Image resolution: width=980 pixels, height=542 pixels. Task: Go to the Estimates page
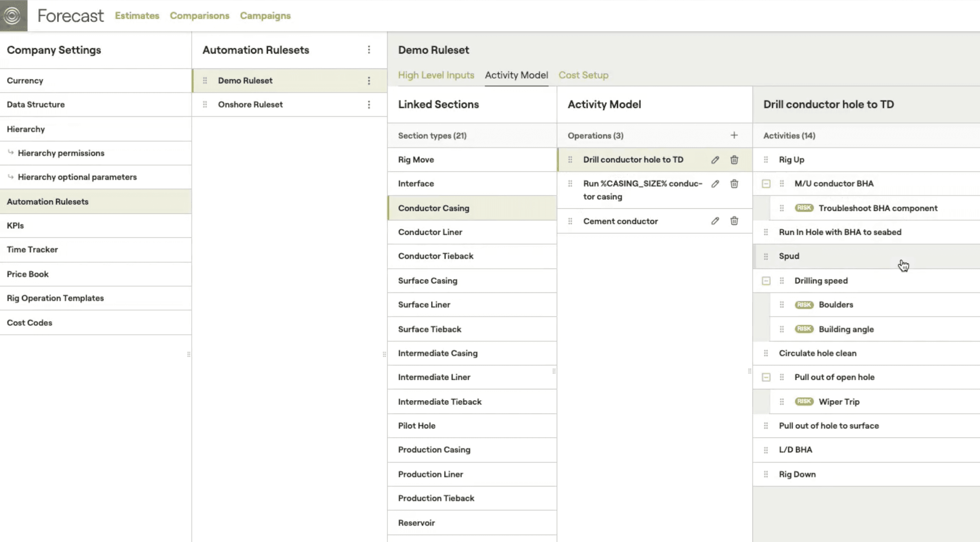(137, 16)
